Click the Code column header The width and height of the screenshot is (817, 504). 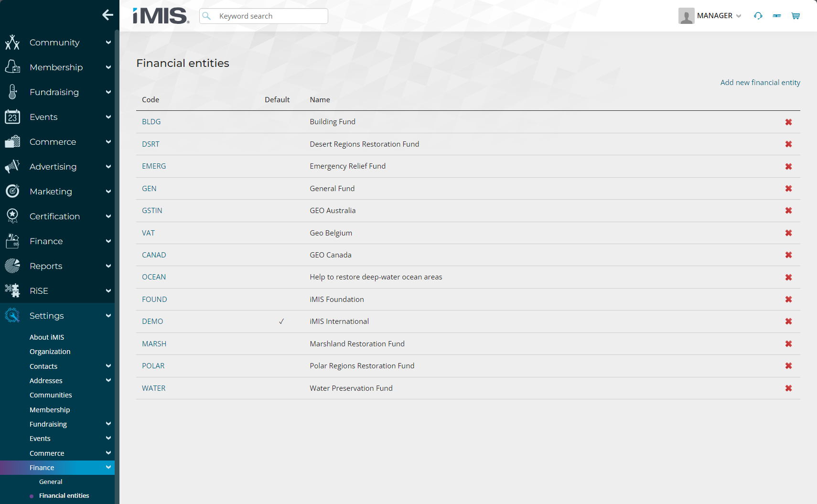click(x=150, y=100)
